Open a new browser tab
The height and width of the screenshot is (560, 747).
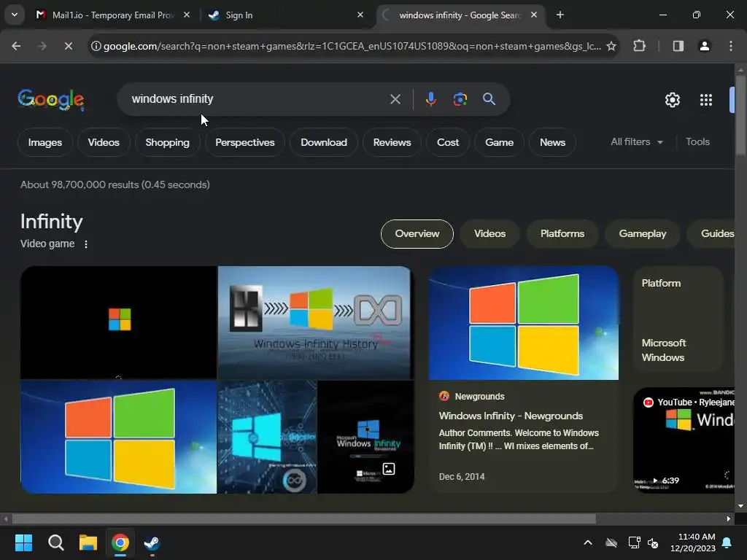tap(560, 15)
